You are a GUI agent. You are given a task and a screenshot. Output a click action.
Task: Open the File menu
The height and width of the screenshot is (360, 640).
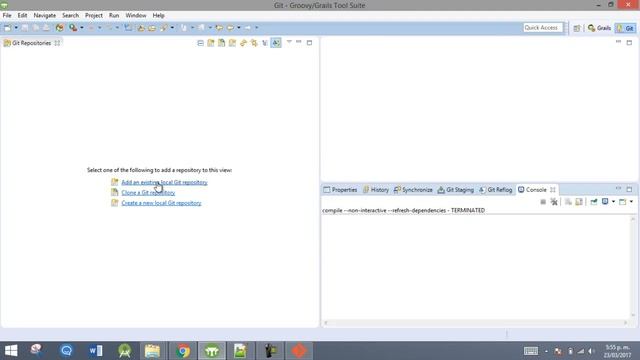click(x=7, y=16)
